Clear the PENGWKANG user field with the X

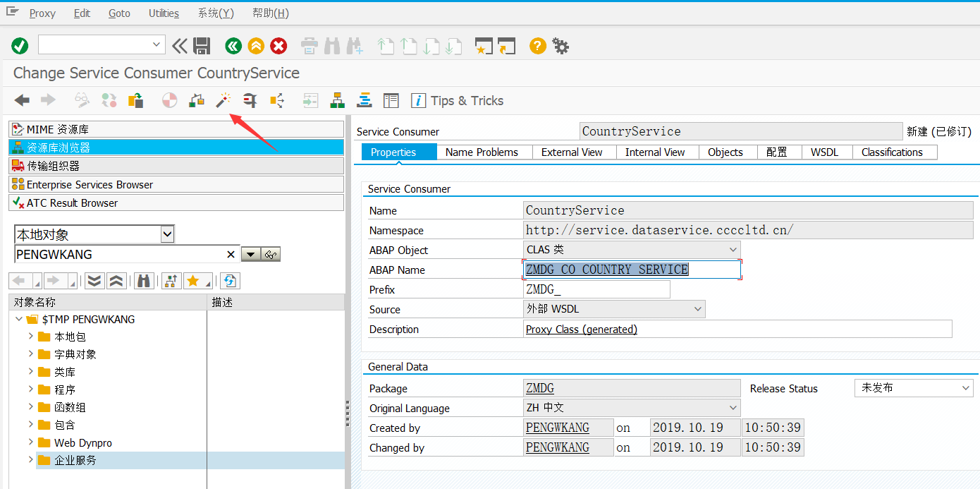tap(231, 254)
